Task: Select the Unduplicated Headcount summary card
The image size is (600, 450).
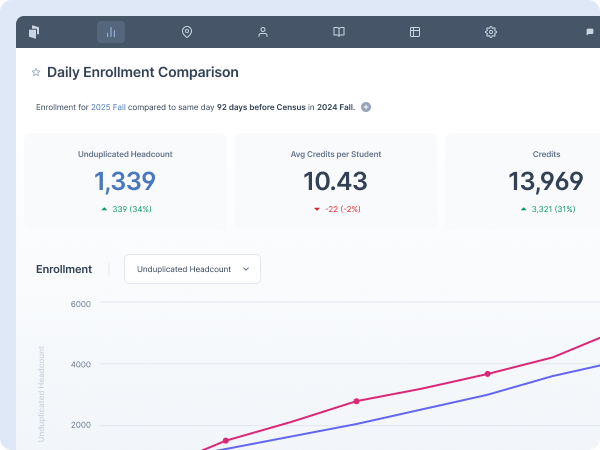Action: pyautogui.click(x=127, y=181)
